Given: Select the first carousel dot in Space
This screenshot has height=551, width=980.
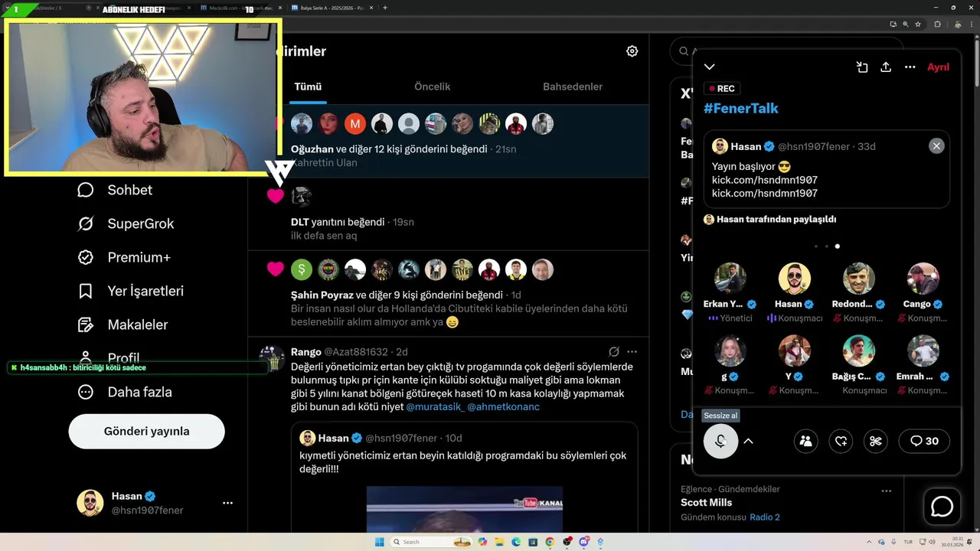Looking at the screenshot, I should tap(816, 246).
